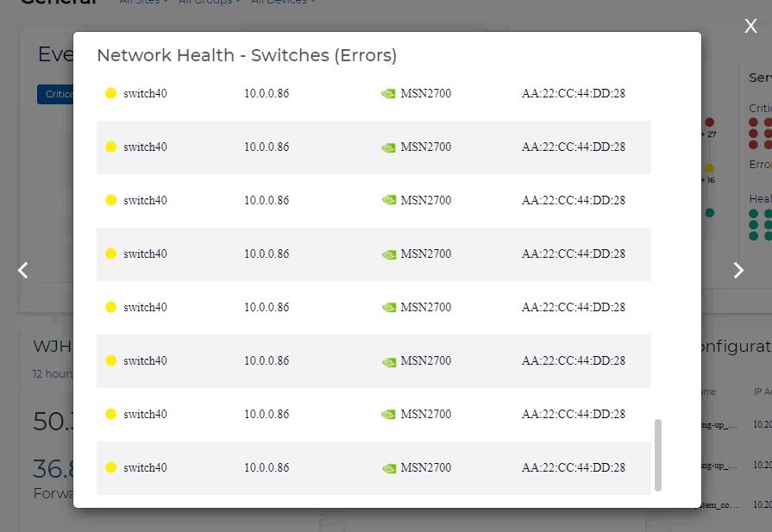Click the yellow status dot in topmost row
772x532 pixels.
(x=110, y=93)
